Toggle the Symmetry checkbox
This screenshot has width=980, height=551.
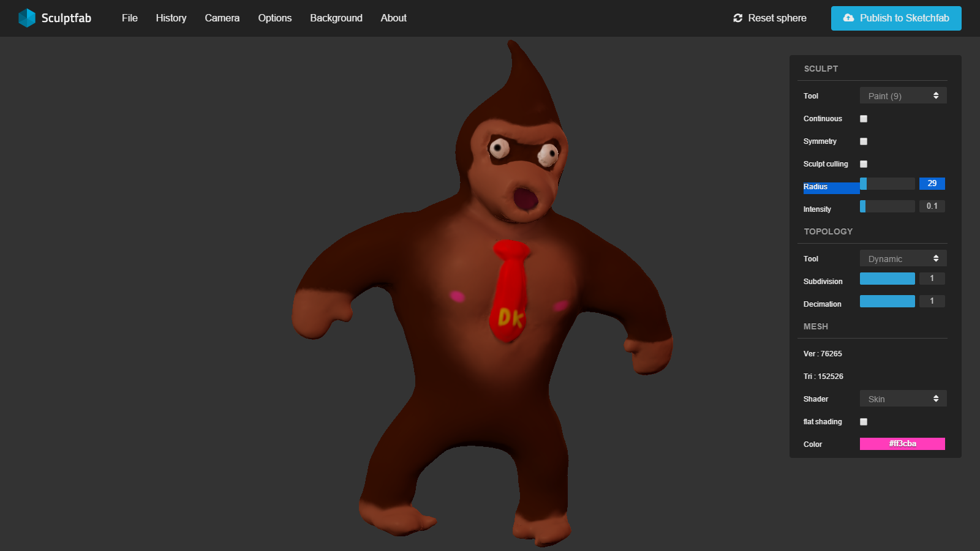(864, 141)
